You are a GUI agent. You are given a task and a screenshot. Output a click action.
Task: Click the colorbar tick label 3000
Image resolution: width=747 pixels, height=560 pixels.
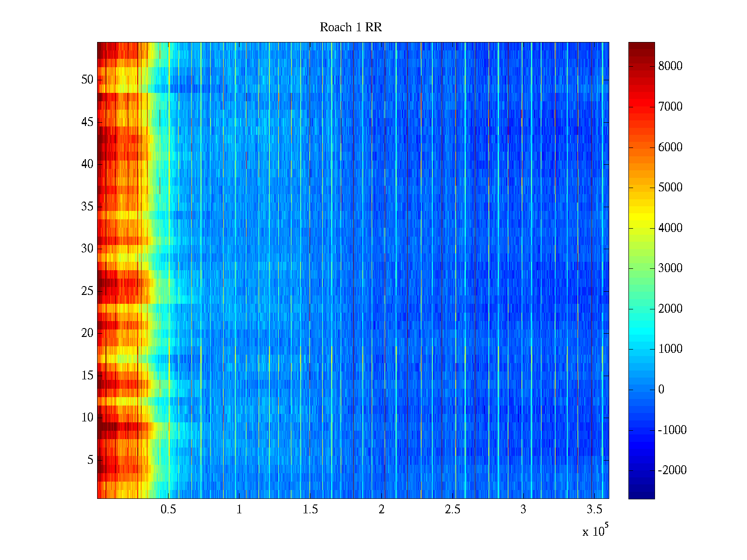tap(670, 268)
